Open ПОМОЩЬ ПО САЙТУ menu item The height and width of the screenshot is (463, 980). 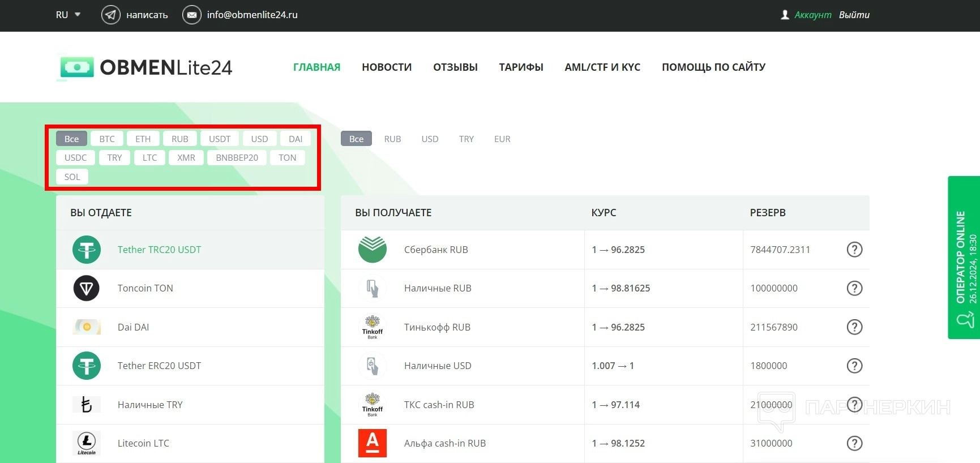(x=713, y=67)
